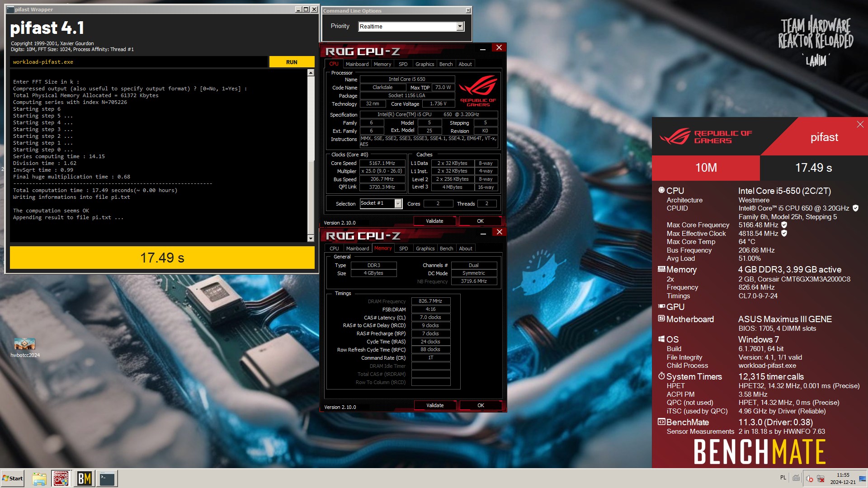The width and height of the screenshot is (868, 488).
Task: Open the hwbotcc2024 desktop icon
Action: pos(25,347)
